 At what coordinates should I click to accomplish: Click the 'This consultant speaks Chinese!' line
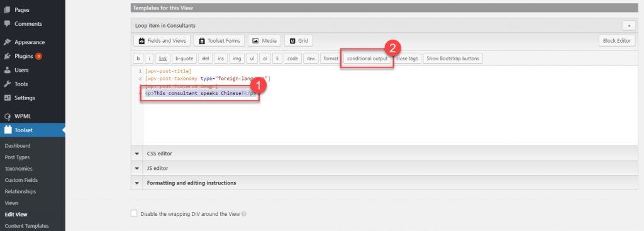tap(201, 93)
